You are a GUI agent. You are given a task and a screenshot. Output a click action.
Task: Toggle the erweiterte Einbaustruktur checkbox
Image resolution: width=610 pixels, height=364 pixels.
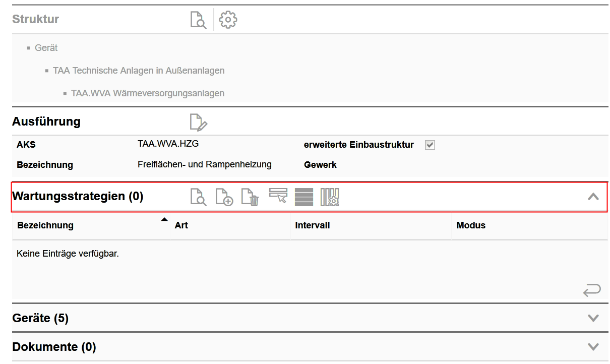pyautogui.click(x=429, y=145)
